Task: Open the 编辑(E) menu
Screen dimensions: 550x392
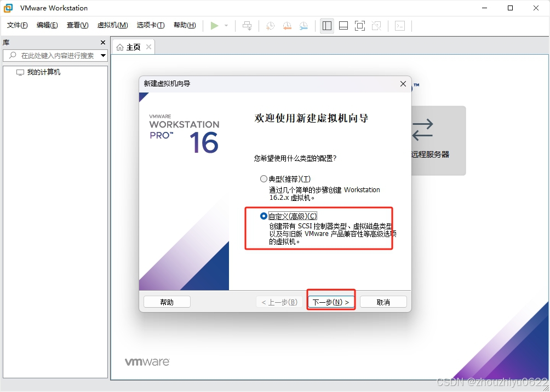Action: (x=47, y=25)
